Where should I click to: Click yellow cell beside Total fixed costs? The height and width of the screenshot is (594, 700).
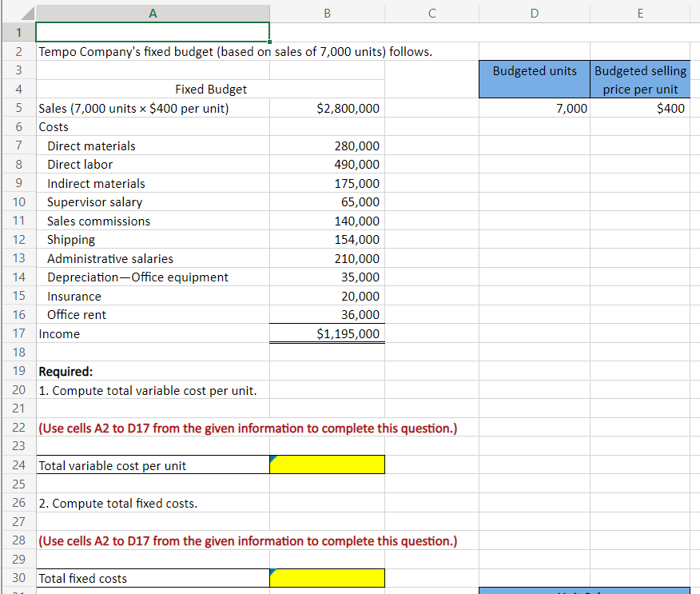(327, 577)
